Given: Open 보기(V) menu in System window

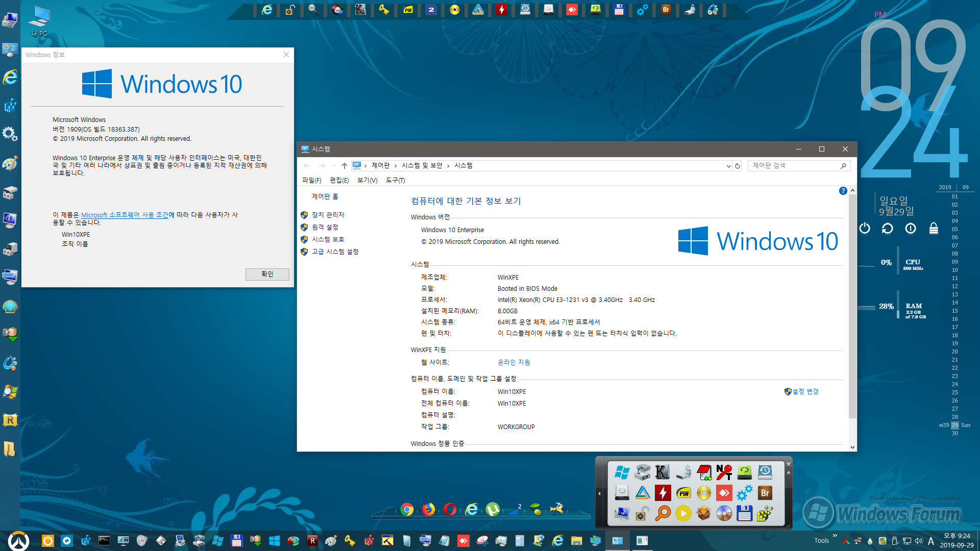Looking at the screenshot, I should coord(367,180).
